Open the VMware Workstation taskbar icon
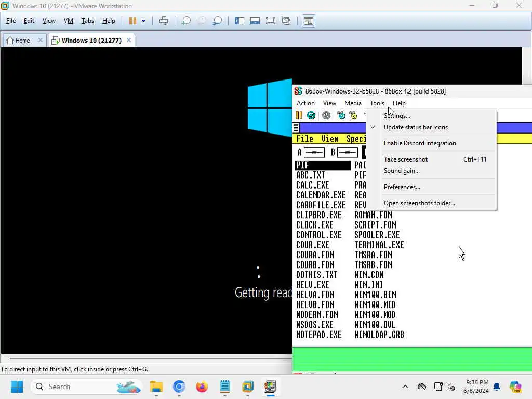This screenshot has width=532, height=399. [248, 387]
